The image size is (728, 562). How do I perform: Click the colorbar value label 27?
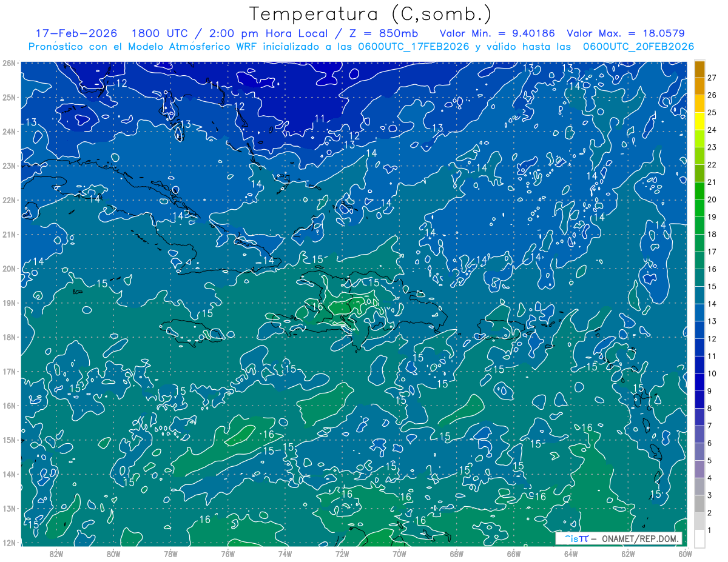coord(712,78)
